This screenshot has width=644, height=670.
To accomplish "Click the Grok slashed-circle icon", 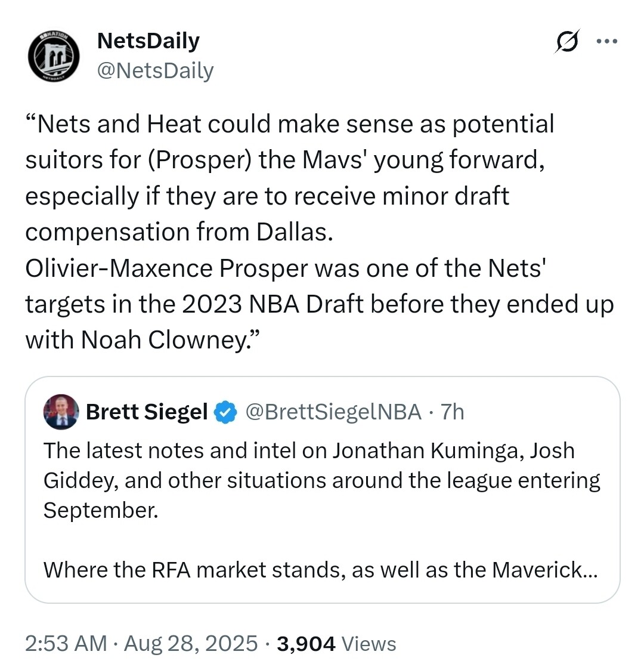I will pyautogui.click(x=566, y=42).
